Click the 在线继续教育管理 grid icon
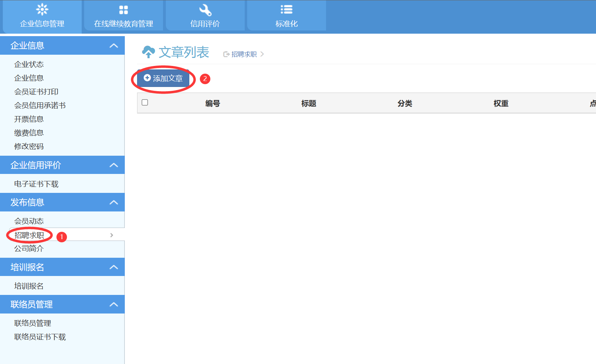 coord(123,10)
